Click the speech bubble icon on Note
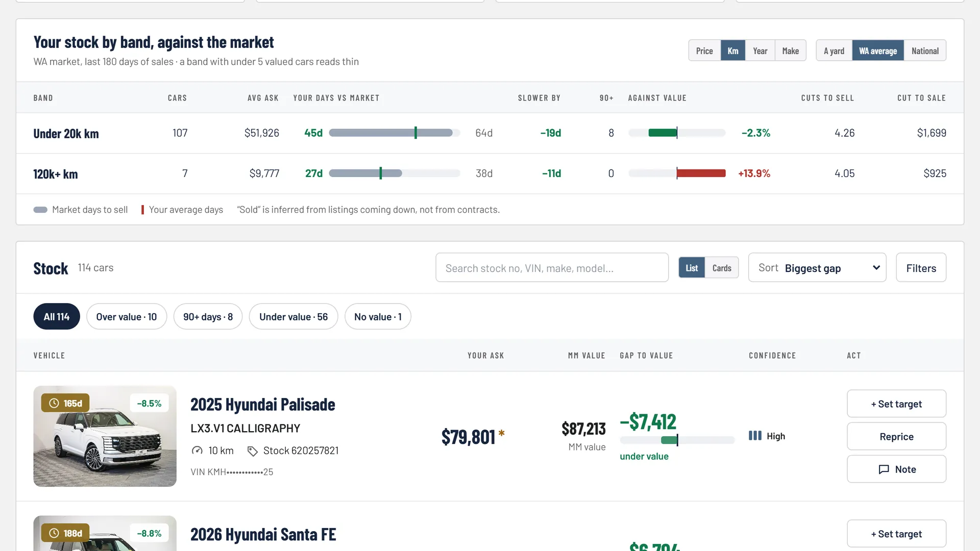980x551 pixels. pos(884,469)
